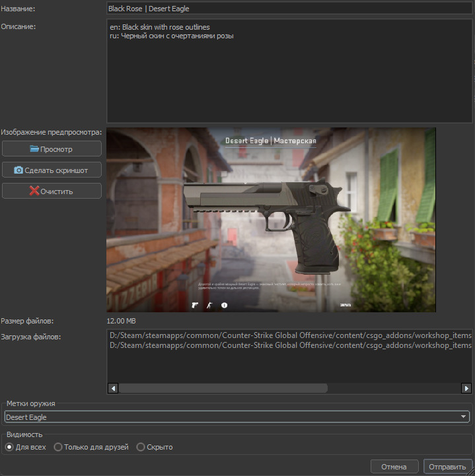
Task: Click the 12.00 MB file size value
Action: (121, 321)
